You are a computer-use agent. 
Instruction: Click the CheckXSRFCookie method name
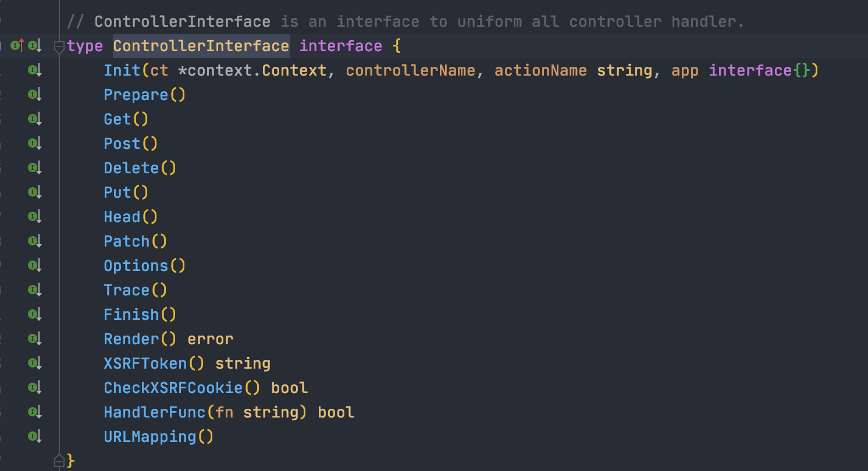tap(173, 388)
